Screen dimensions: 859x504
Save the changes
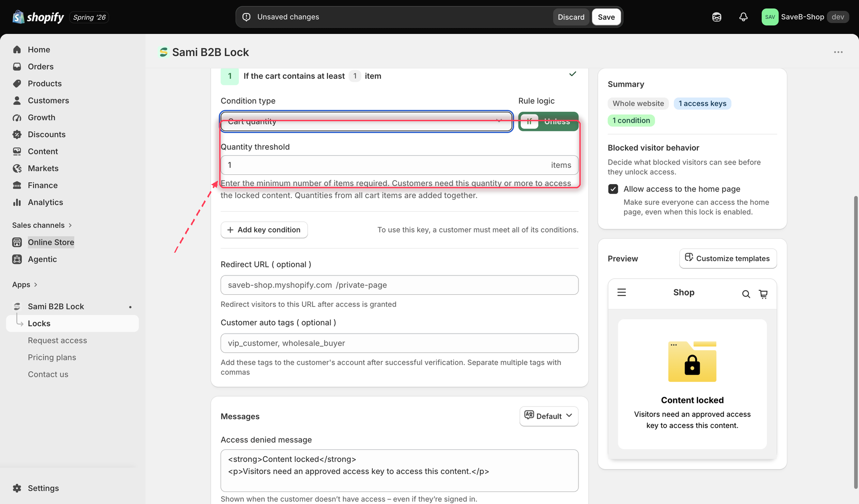tap(606, 17)
